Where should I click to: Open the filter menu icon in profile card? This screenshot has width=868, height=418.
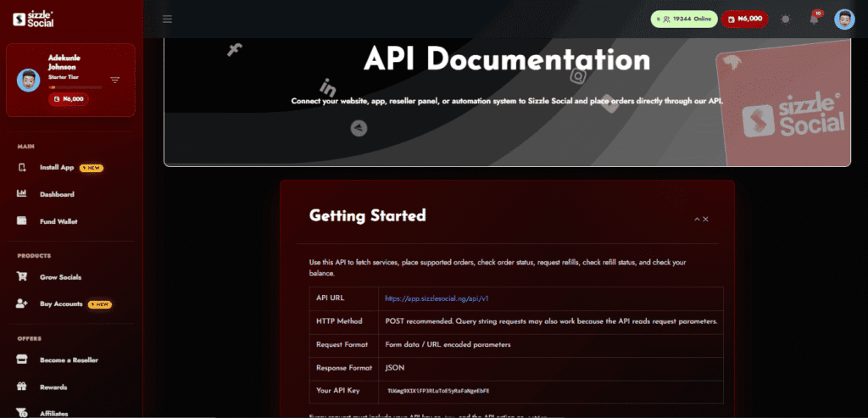tap(114, 80)
